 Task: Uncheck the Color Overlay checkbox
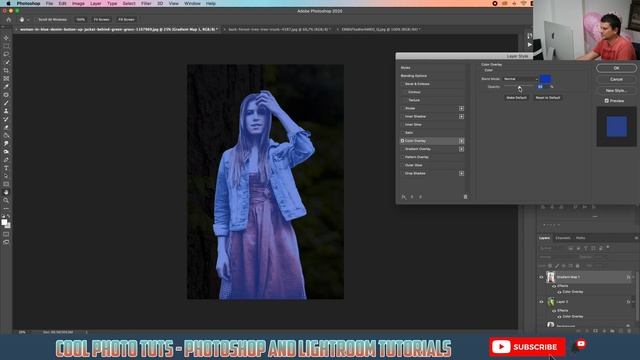click(x=402, y=141)
